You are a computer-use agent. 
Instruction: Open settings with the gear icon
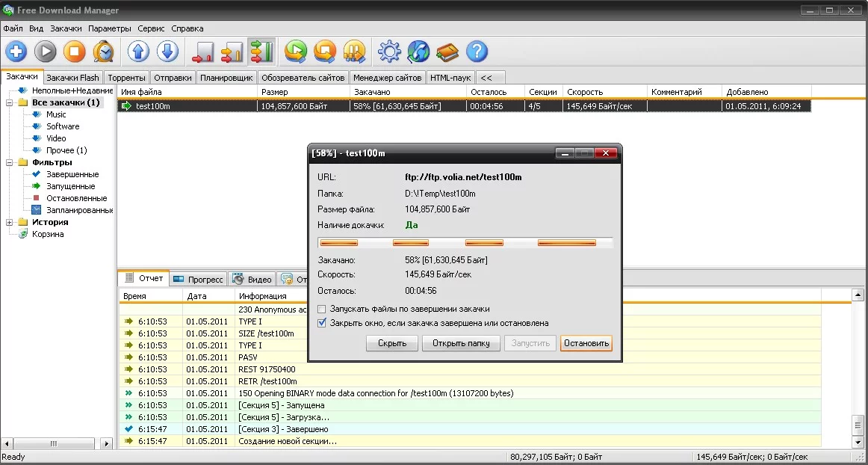[x=389, y=52]
